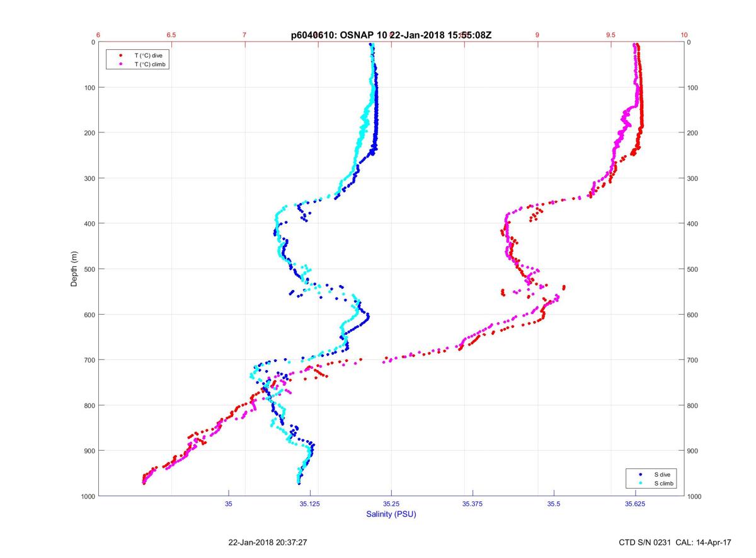Screen dimensions: 756x558
Task: Click right depth axis tick '800'
Action: click(x=693, y=405)
